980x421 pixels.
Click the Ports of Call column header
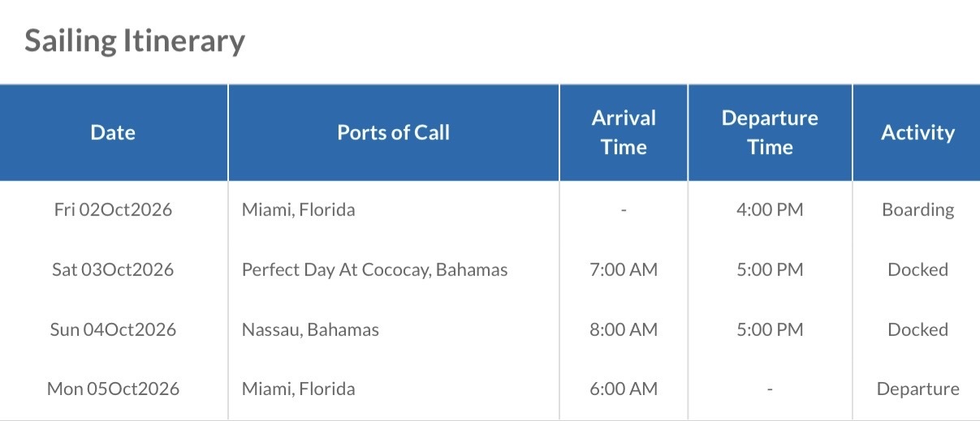click(x=393, y=132)
